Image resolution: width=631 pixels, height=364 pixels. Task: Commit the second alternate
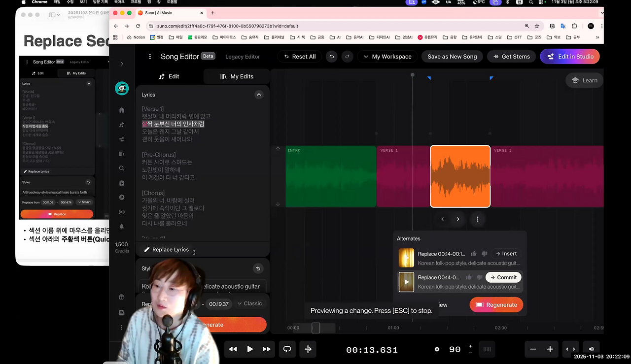point(503,277)
